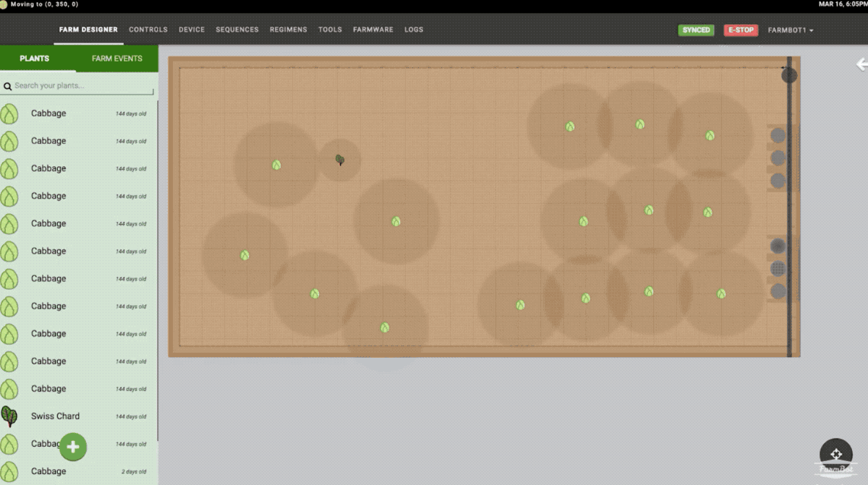This screenshot has width=868, height=485.
Task: Click the Swiss Chard icon in the plant list
Action: click(x=9, y=416)
